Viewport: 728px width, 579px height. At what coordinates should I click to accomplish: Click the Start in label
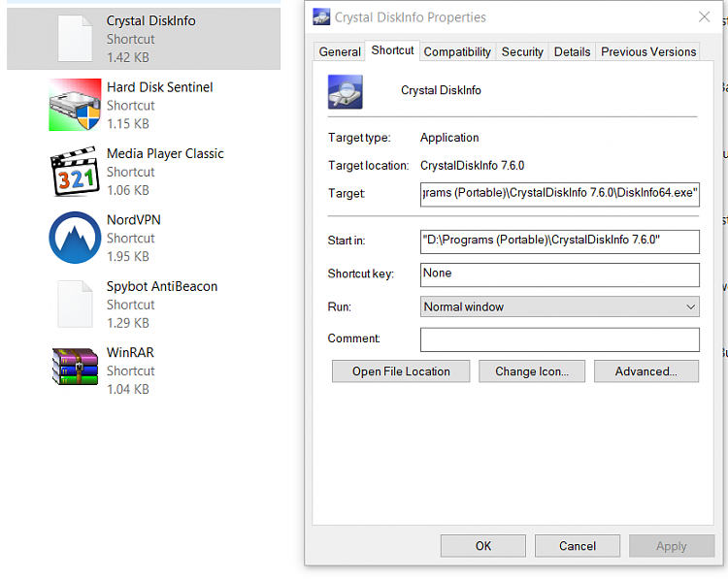347,241
